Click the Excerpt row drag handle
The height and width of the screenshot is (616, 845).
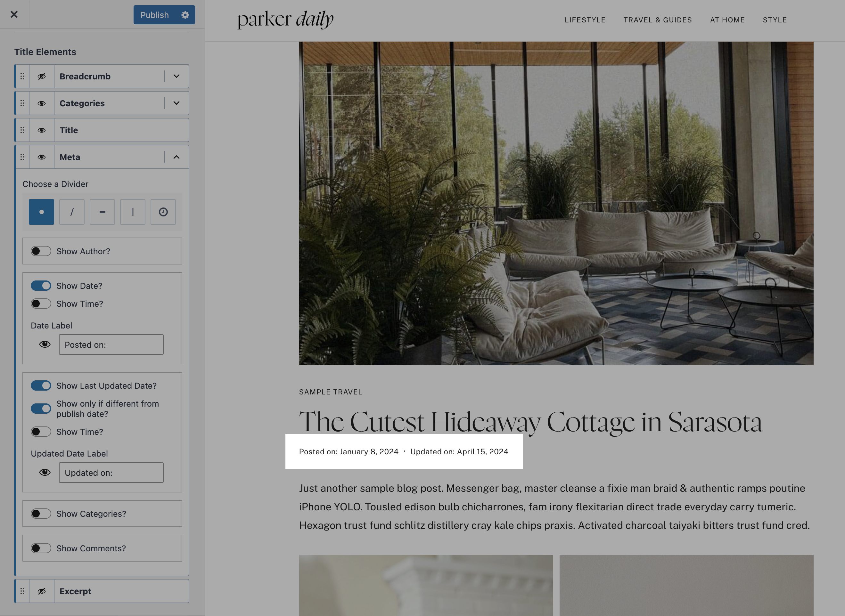[22, 591]
